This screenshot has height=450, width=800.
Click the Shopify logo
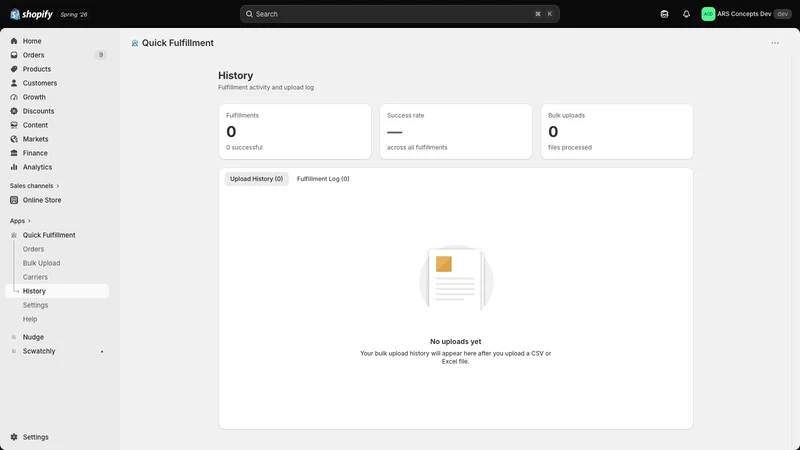point(31,14)
